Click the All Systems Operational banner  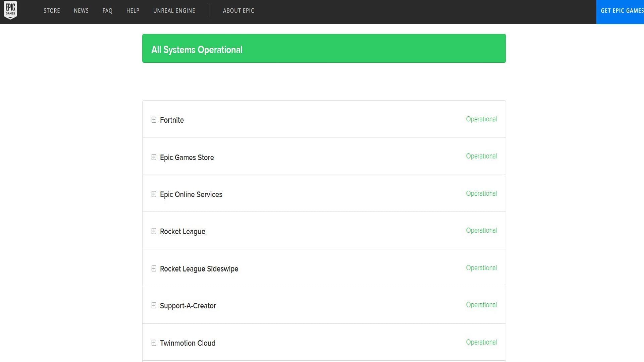[324, 48]
